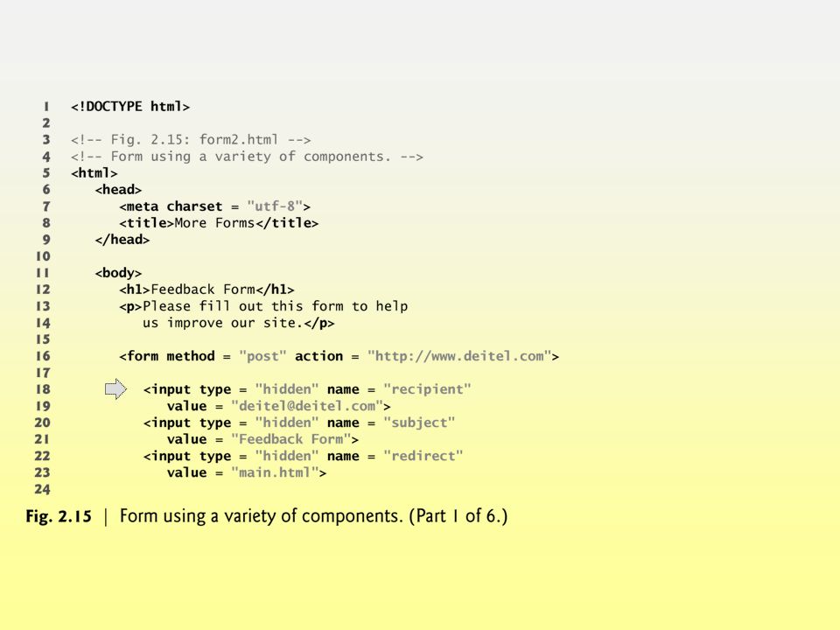Click the Fig. 2.15 form2.html comment line
This screenshot has width=840, height=630.
coord(191,140)
